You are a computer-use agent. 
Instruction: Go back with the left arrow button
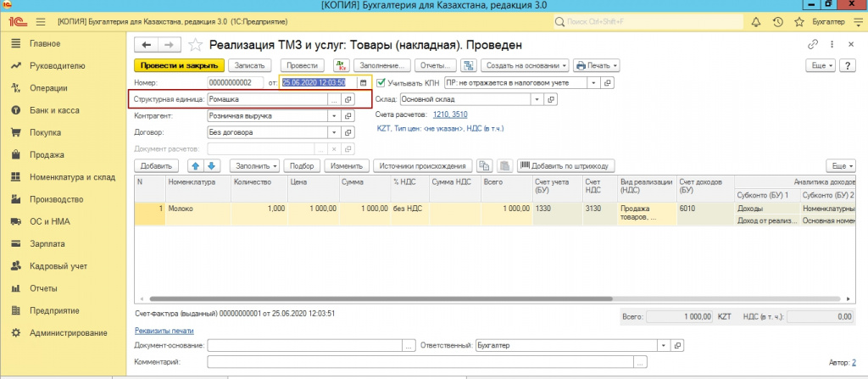(146, 45)
